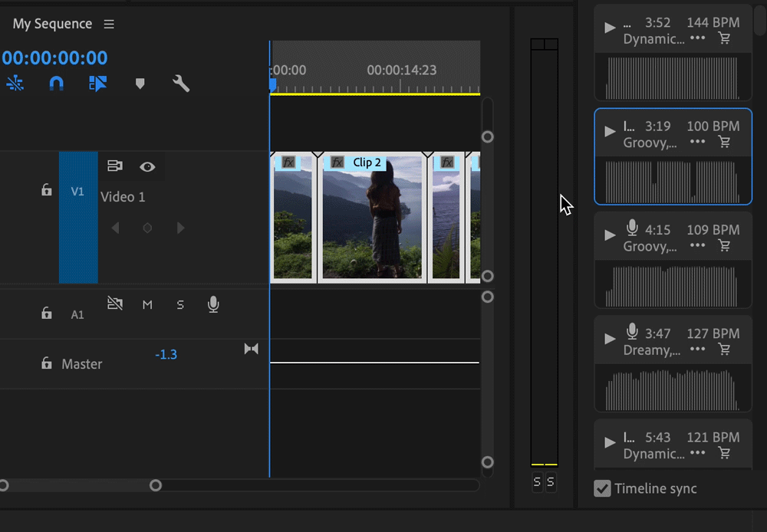Toggle the lock on Video 1 track
The height and width of the screenshot is (532, 767).
click(47, 190)
